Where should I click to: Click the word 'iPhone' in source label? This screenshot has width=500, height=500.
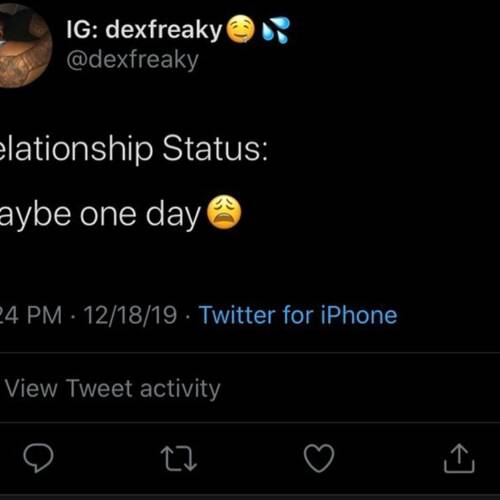click(x=359, y=315)
